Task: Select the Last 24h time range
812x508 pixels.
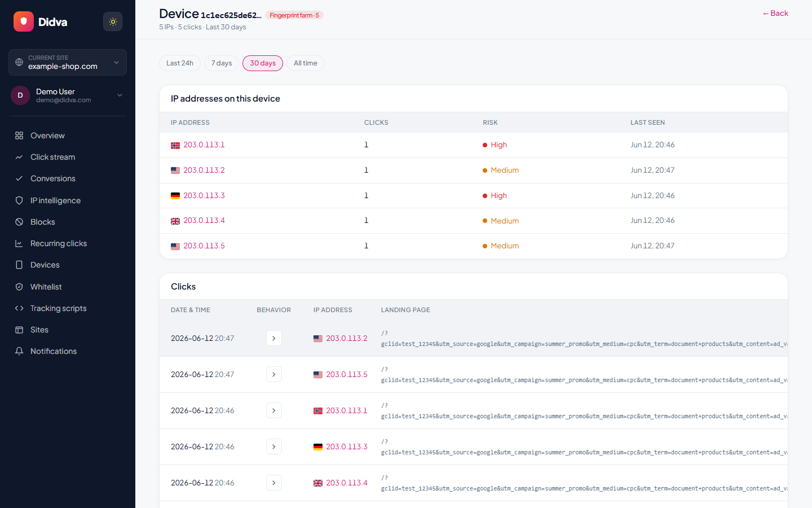Action: click(180, 63)
